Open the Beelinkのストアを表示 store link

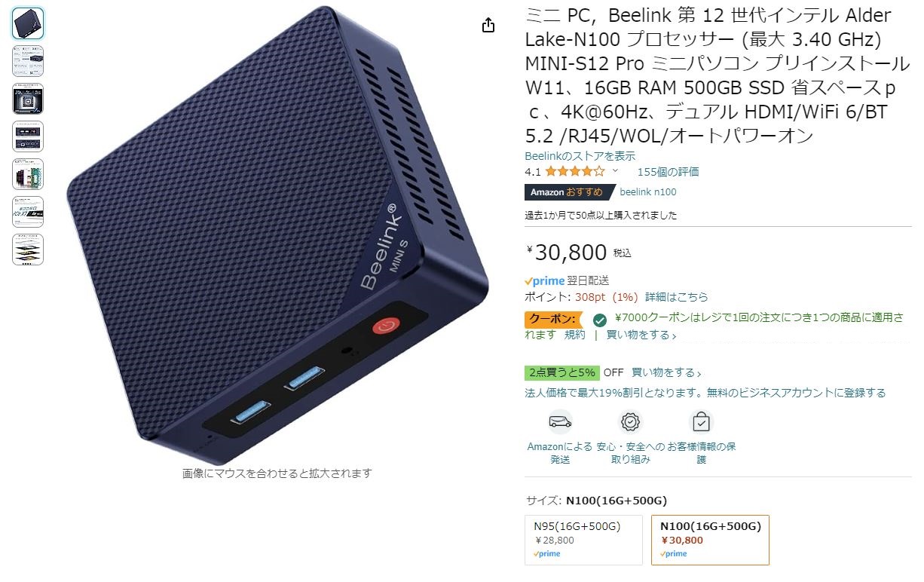(580, 156)
